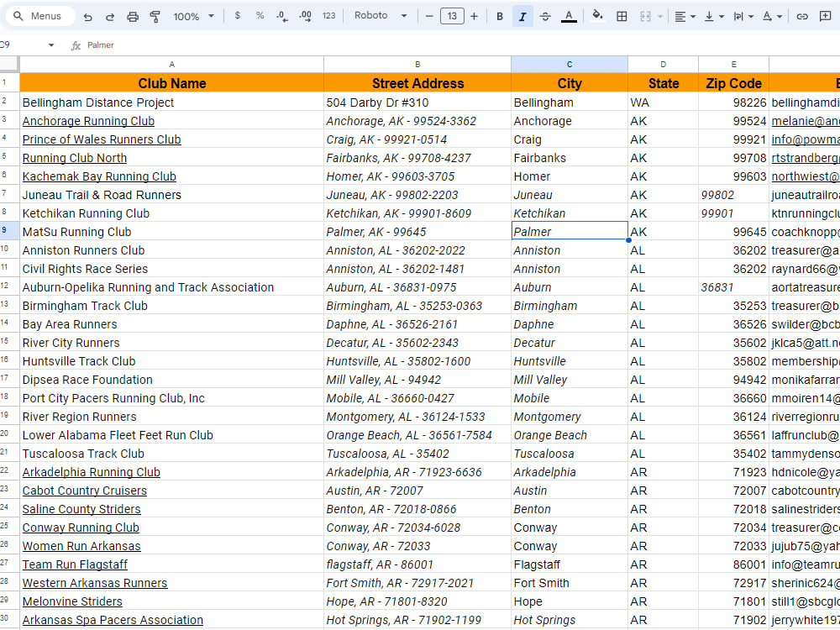The width and height of the screenshot is (840, 630).
Task: Open vertical align dropdown
Action: [x=714, y=17]
